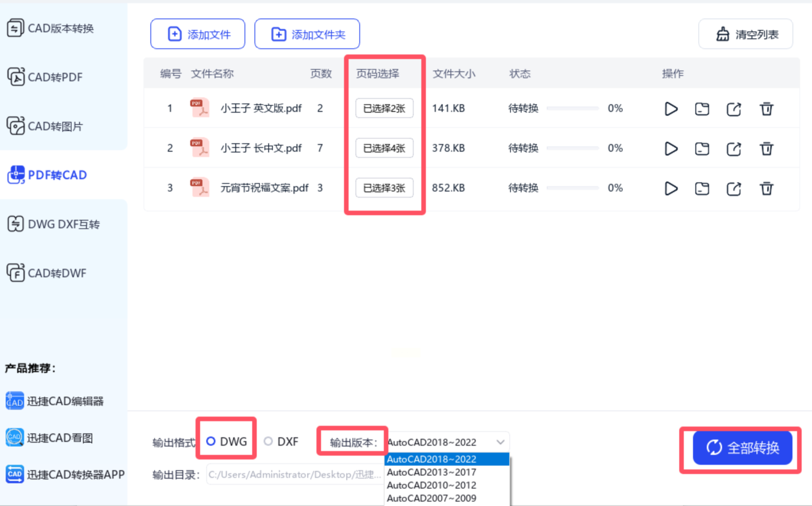Click 添加文件 button
This screenshot has width=812, height=506.
pyautogui.click(x=198, y=34)
